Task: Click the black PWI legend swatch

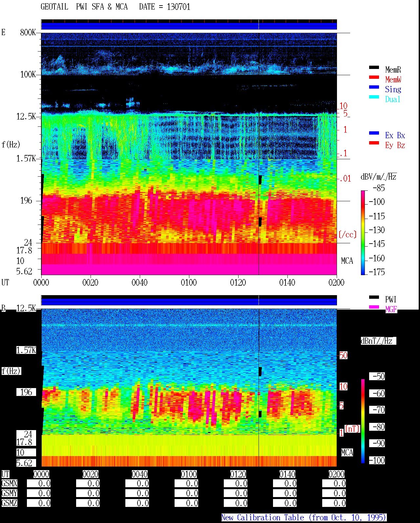Action: click(x=374, y=297)
